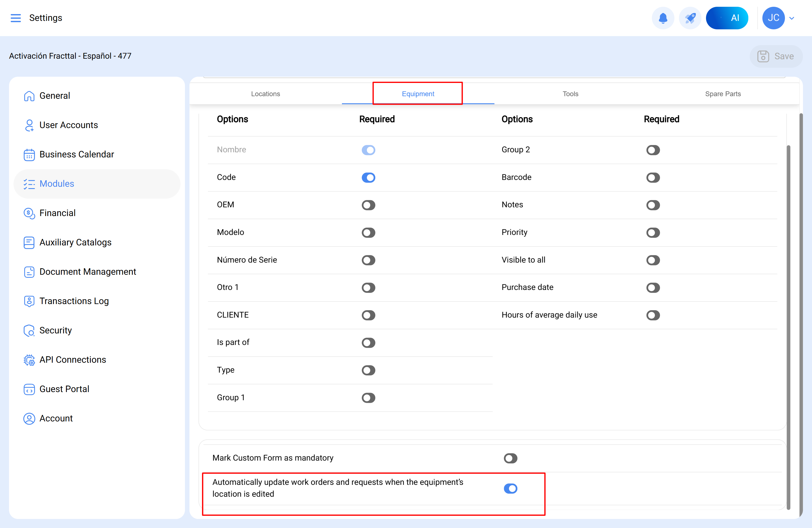Click the API Connections gear icon
812x528 pixels.
(x=29, y=360)
